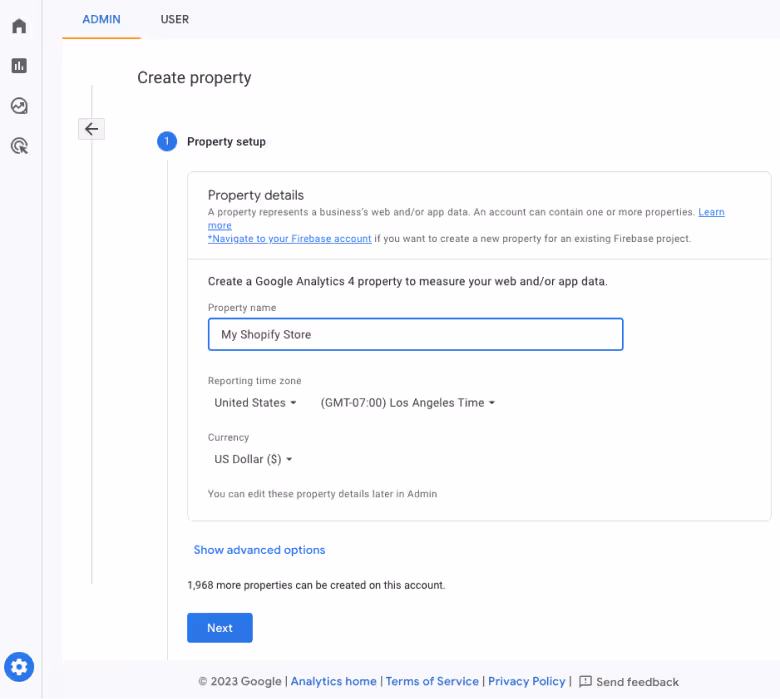Open the Explore icon in sidebar
This screenshot has width=780, height=699.
19,106
